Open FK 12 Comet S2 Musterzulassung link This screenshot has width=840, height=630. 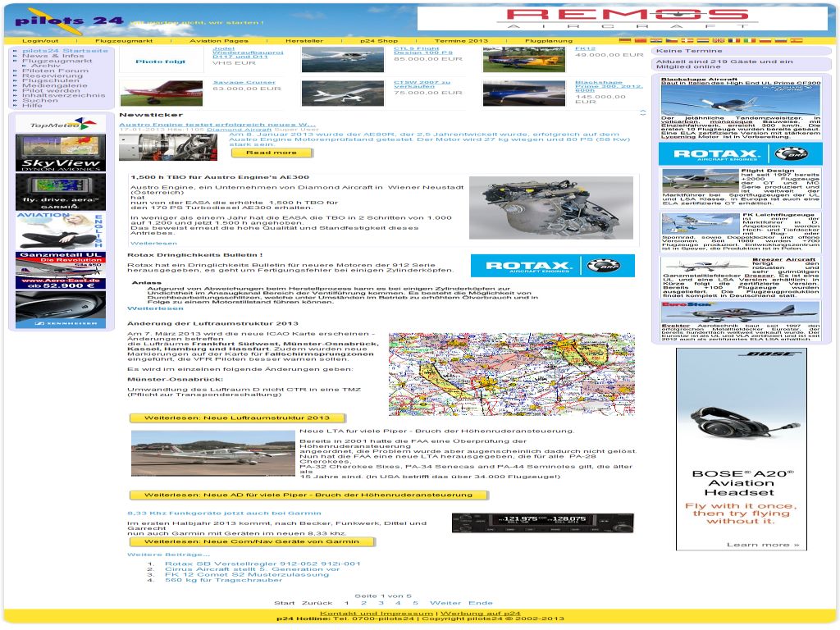coord(246,574)
